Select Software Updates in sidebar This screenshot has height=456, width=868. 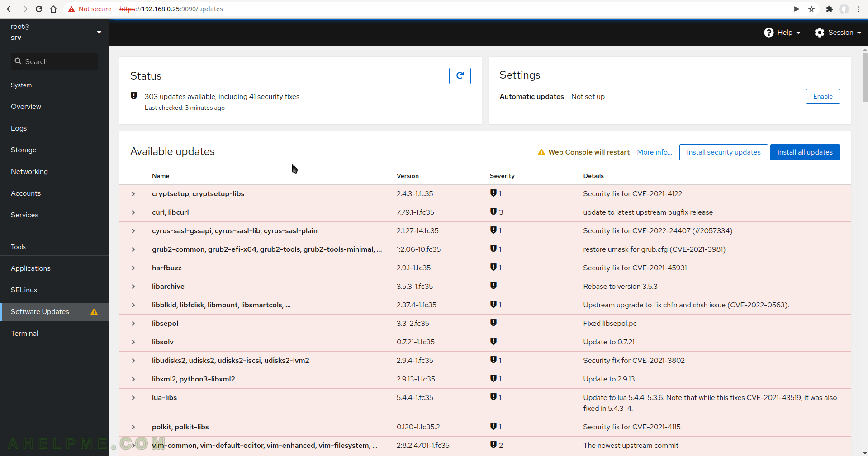[x=54, y=312]
